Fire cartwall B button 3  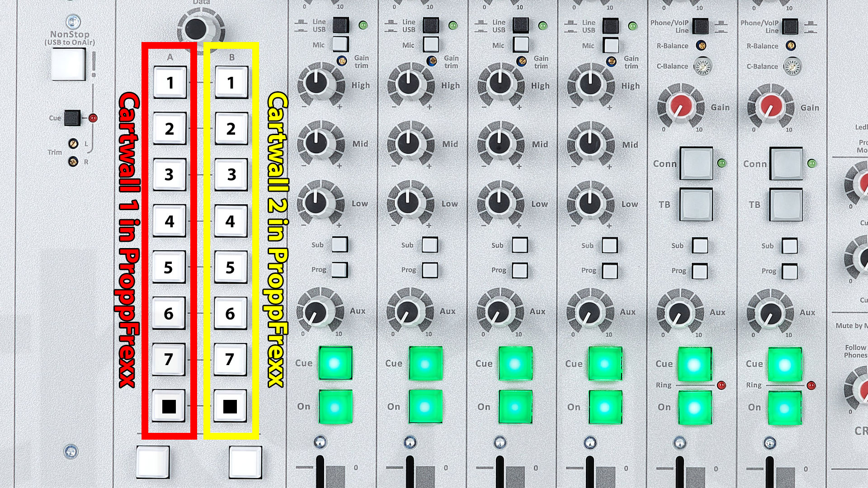point(231,174)
